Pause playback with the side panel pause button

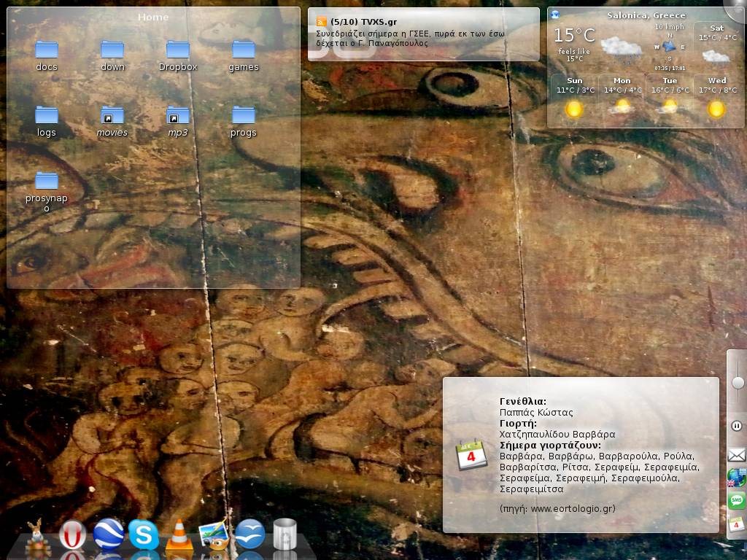(x=737, y=426)
